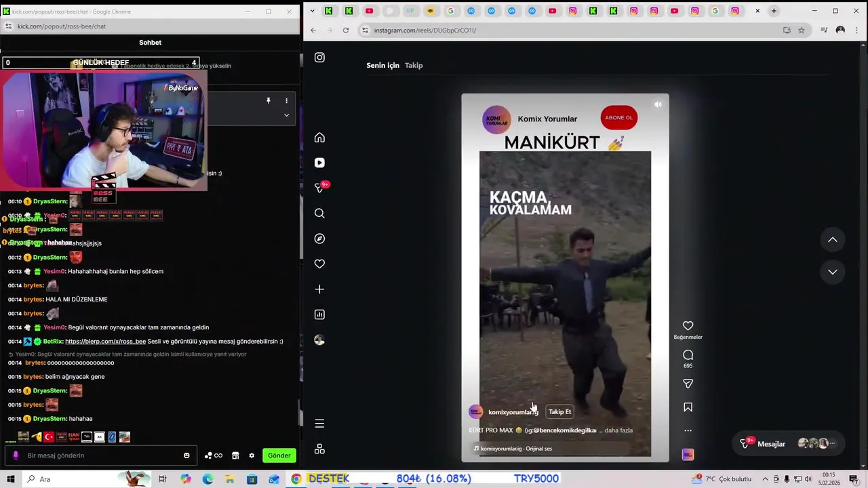Switch to Senin için tab
The width and height of the screenshot is (868, 488).
coord(382,65)
